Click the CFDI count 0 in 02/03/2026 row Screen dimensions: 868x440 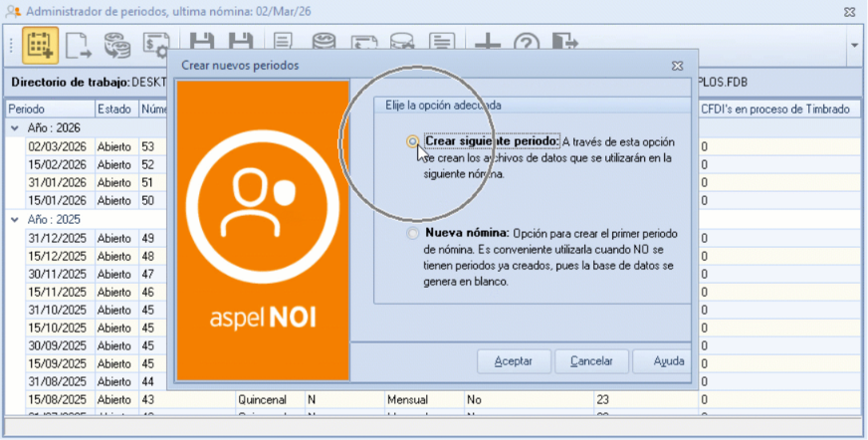tap(704, 146)
